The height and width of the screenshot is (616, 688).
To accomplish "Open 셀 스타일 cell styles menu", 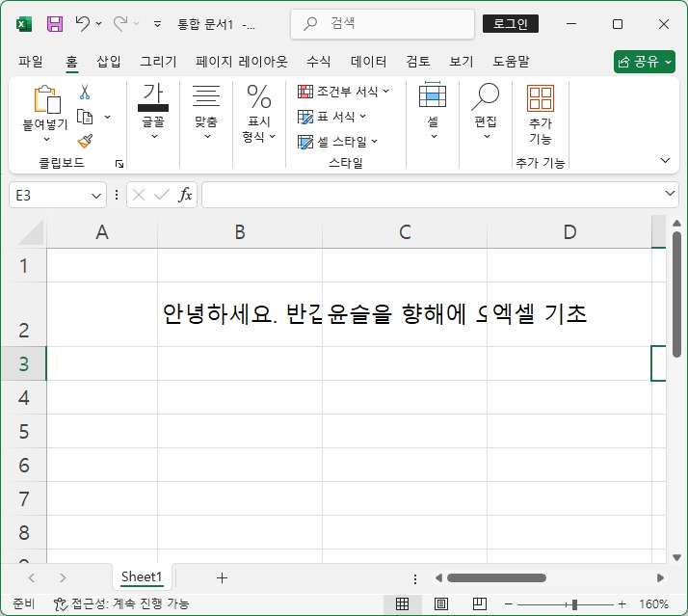I will (337, 142).
